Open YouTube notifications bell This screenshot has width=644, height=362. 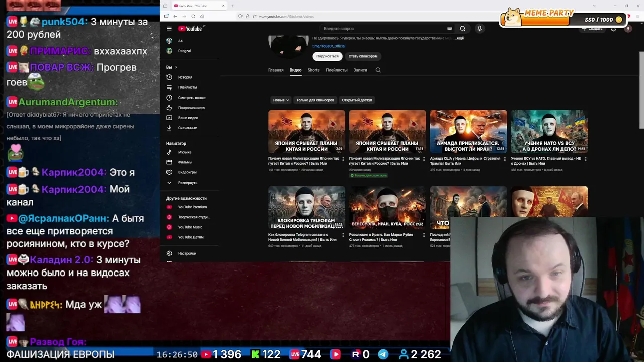(613, 29)
